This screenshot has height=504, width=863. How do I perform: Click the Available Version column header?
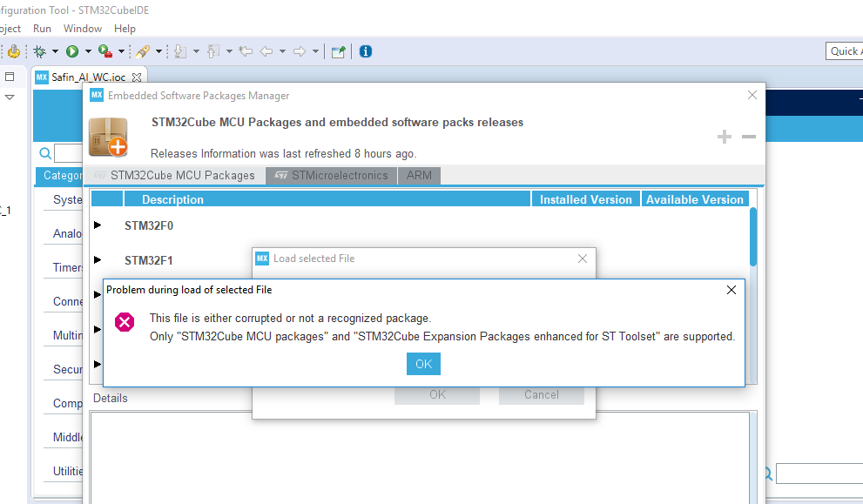coord(695,199)
